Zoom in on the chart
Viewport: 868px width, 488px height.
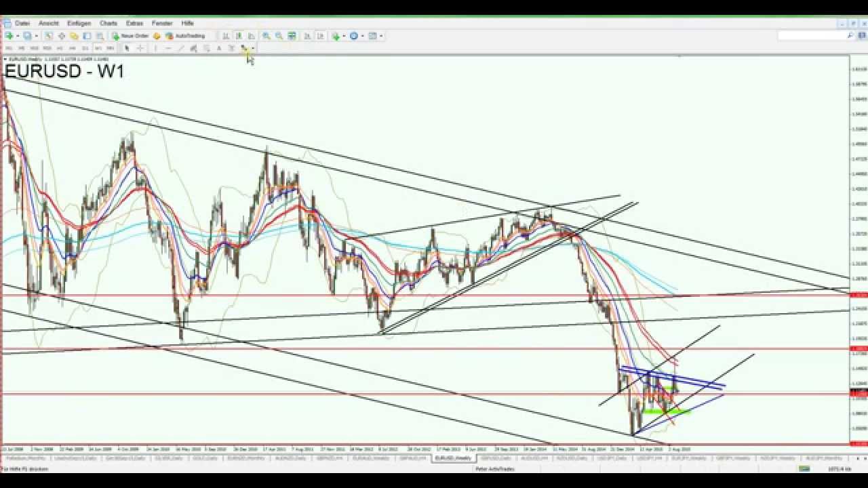point(267,36)
